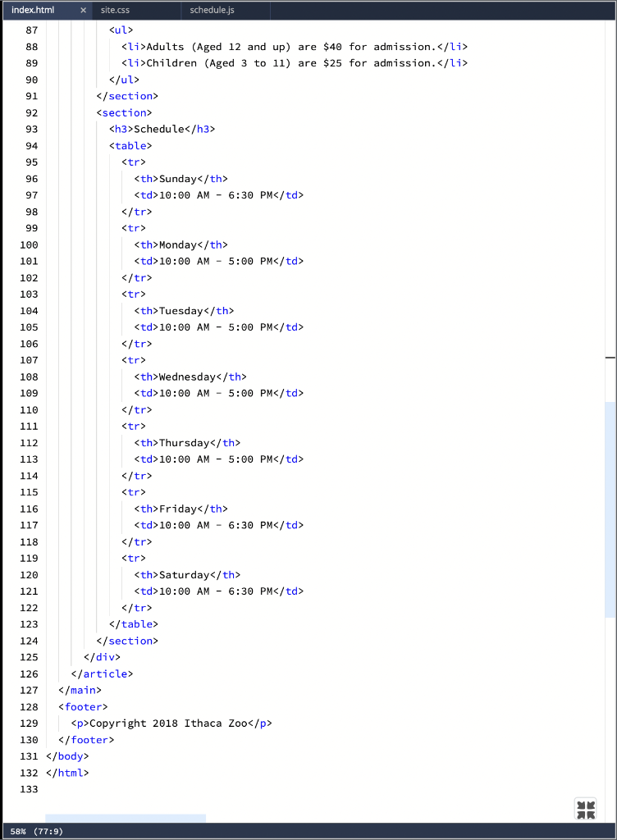
Task: Click the td line under Saturday
Action: click(218, 591)
